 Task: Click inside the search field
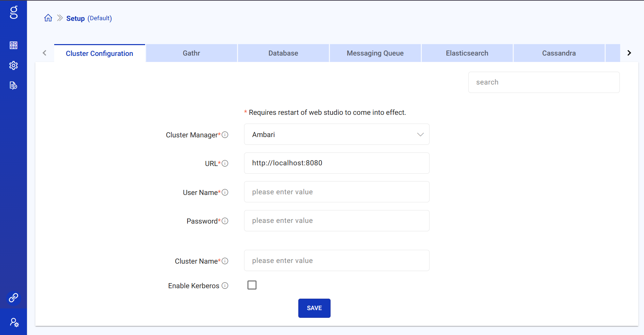tap(544, 82)
